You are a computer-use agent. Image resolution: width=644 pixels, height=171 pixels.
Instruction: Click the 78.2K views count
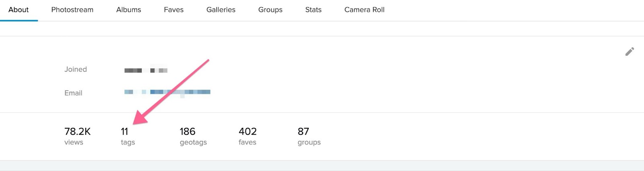click(x=78, y=131)
